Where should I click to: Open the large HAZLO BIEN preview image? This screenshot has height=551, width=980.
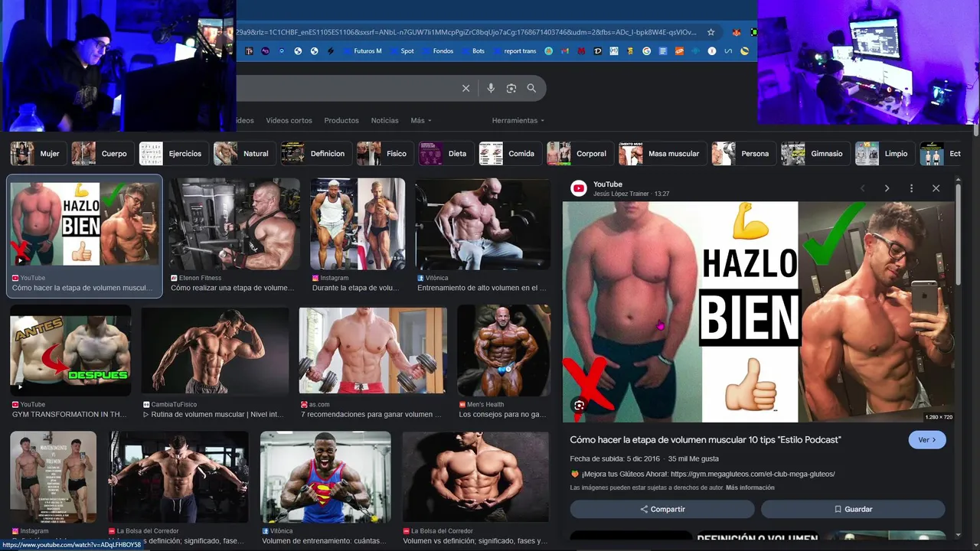click(x=759, y=311)
